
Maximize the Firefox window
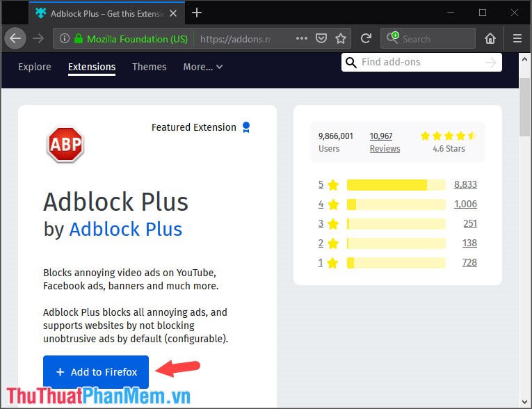coord(483,13)
